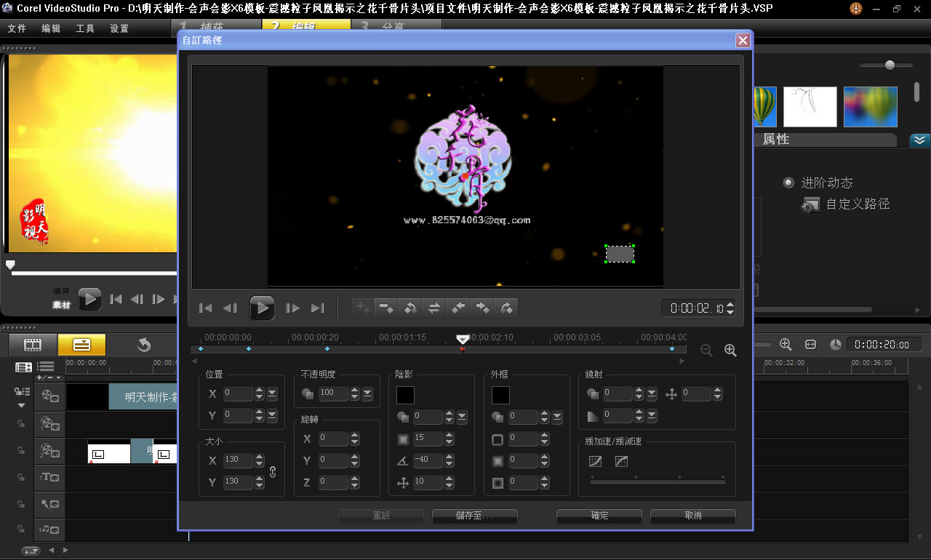Play the path preview in the dialog

262,308
